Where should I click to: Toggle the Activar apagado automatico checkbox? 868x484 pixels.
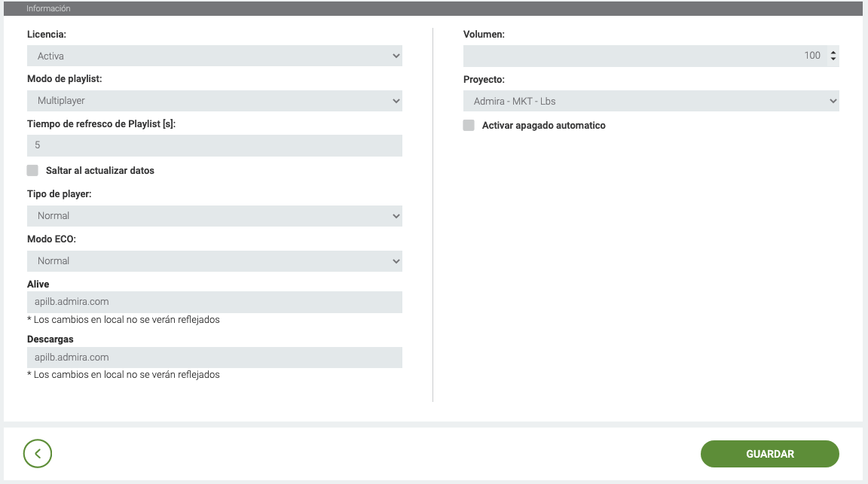(469, 126)
